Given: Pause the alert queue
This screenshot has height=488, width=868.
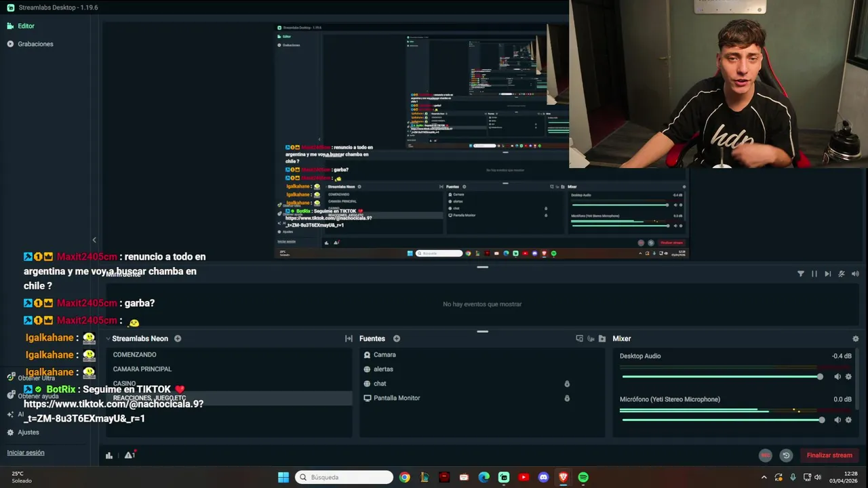Looking at the screenshot, I should [x=814, y=274].
